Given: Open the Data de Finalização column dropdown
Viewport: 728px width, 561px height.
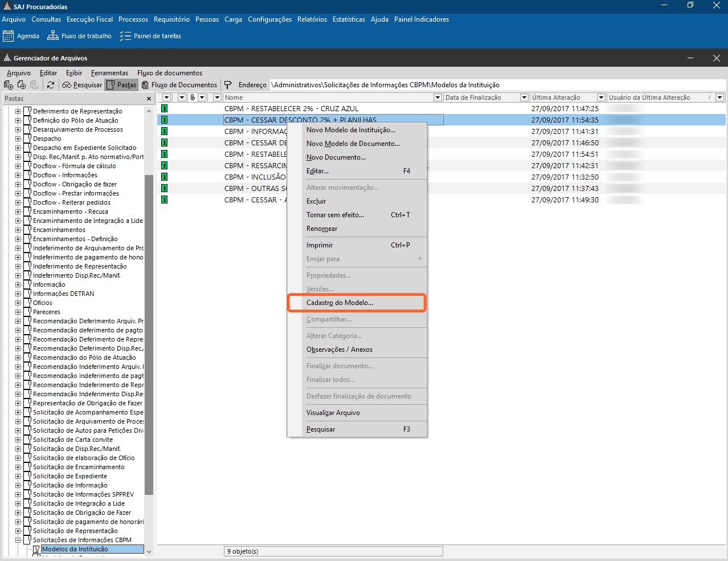Looking at the screenshot, I should (524, 97).
